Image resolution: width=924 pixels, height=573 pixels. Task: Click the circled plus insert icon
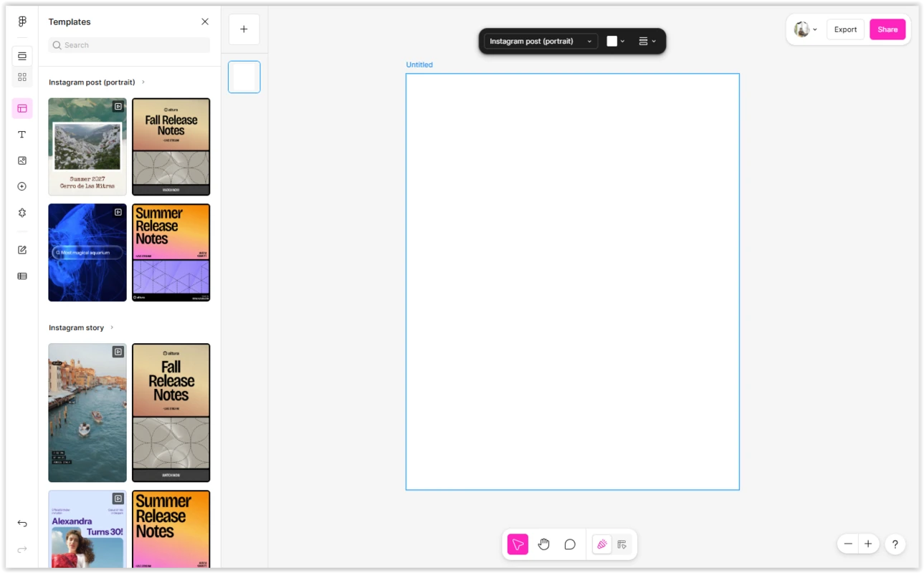pos(22,186)
